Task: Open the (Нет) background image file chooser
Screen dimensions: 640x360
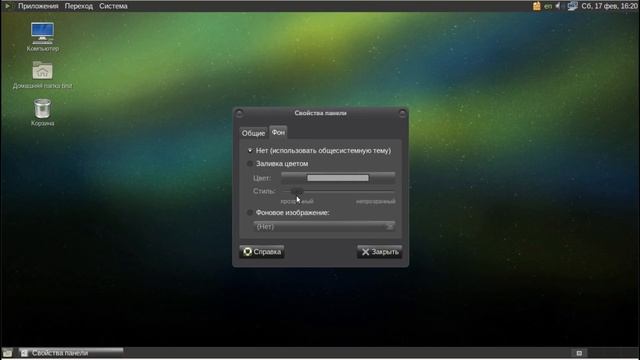Action: coord(324,227)
